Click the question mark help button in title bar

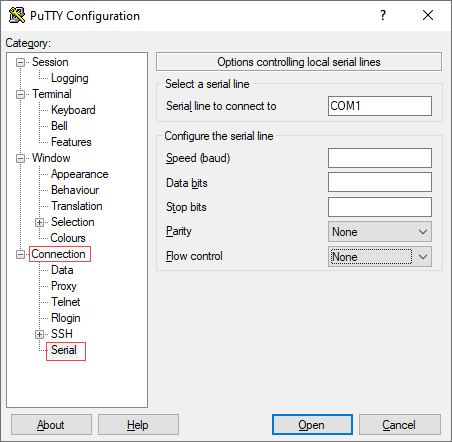(383, 15)
